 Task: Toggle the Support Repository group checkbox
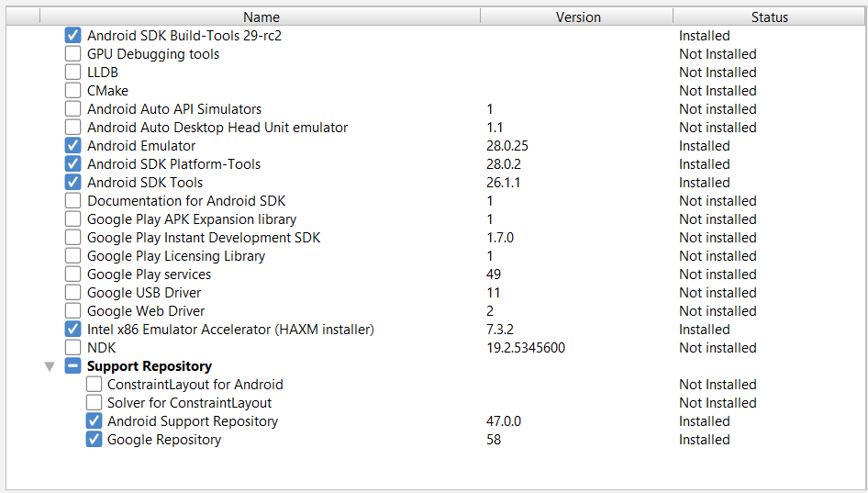(73, 366)
